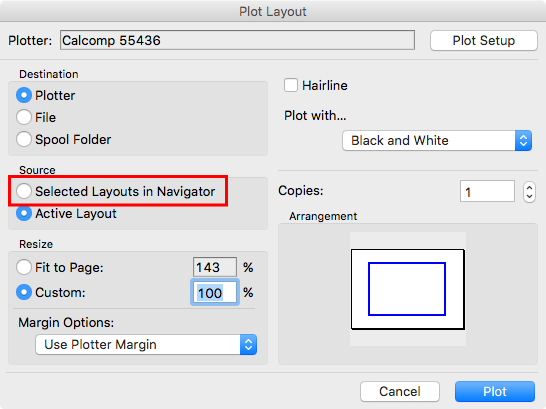Increase copies with the stepper up arrow
The height and width of the screenshot is (409, 546).
529,187
